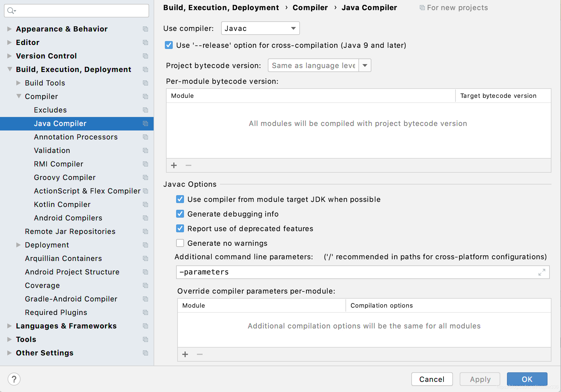Select Excludes in the settings tree
This screenshot has height=392, width=561.
click(x=50, y=110)
